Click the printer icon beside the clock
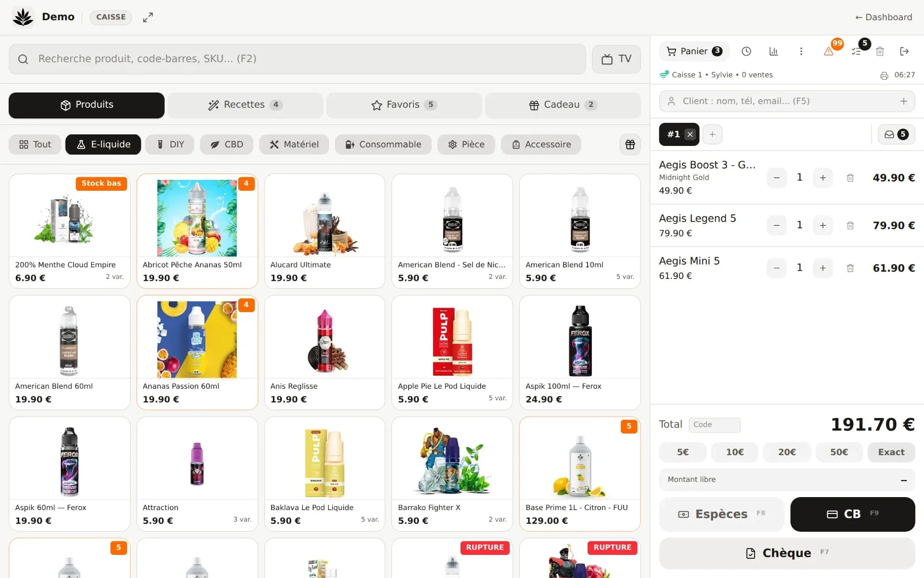 [884, 76]
